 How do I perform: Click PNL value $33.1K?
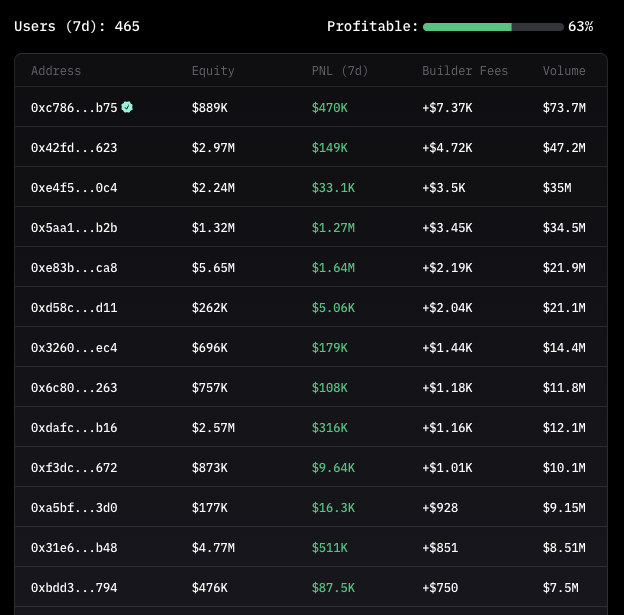click(x=333, y=188)
